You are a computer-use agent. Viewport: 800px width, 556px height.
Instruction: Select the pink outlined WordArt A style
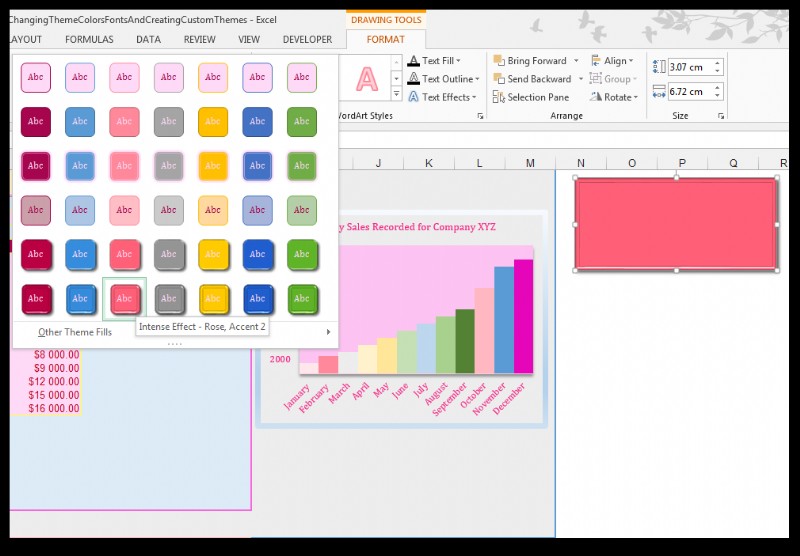tap(367, 79)
